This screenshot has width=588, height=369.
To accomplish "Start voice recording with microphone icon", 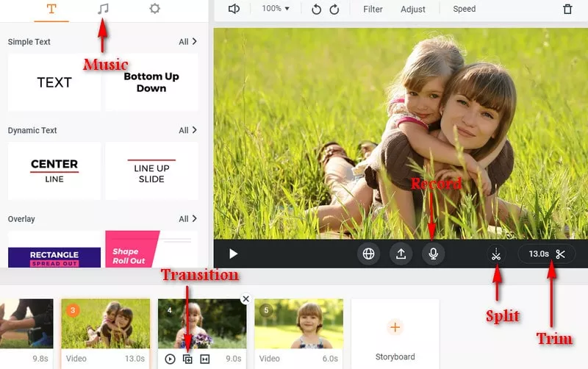I will 433,254.
